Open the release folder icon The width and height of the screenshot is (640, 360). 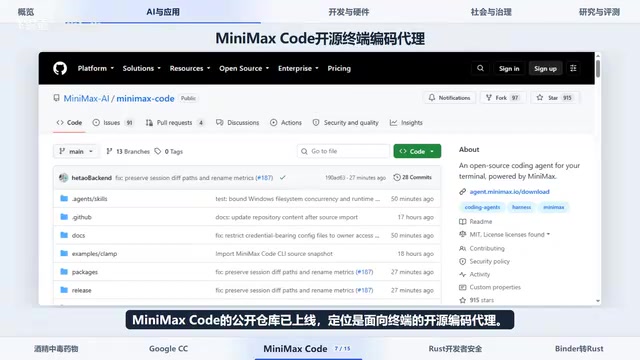click(64, 290)
